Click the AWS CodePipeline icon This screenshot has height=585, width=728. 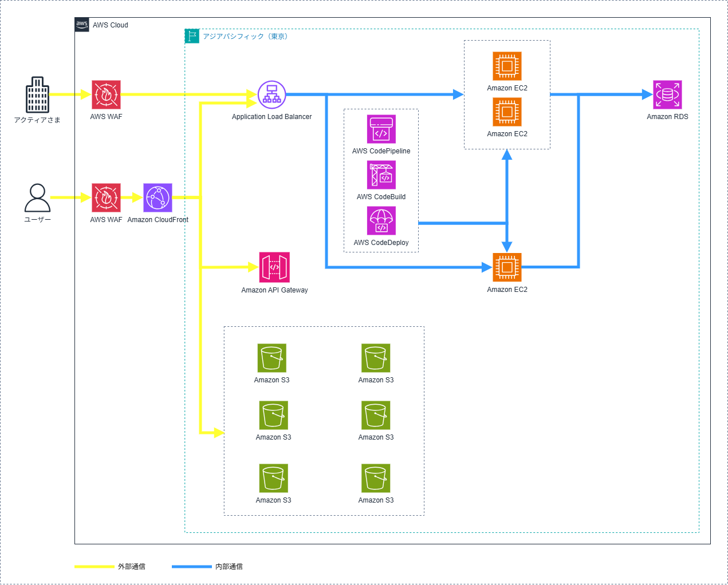381,129
